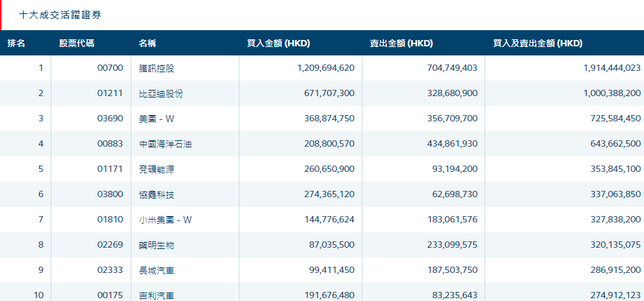
Task: Click total amount 353,845,100
Action: [615, 169]
